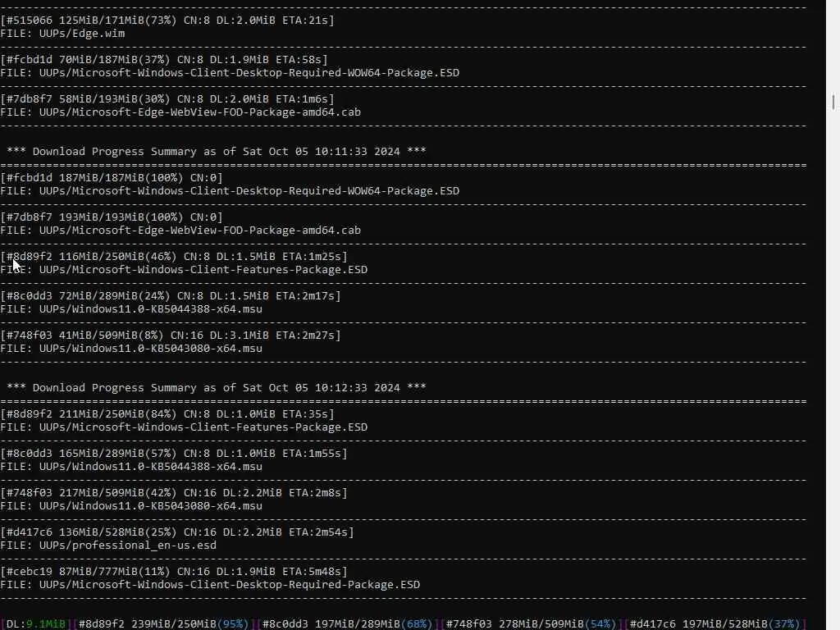Select the Features-Package.ESD file line under the 84% status

pyautogui.click(x=184, y=427)
